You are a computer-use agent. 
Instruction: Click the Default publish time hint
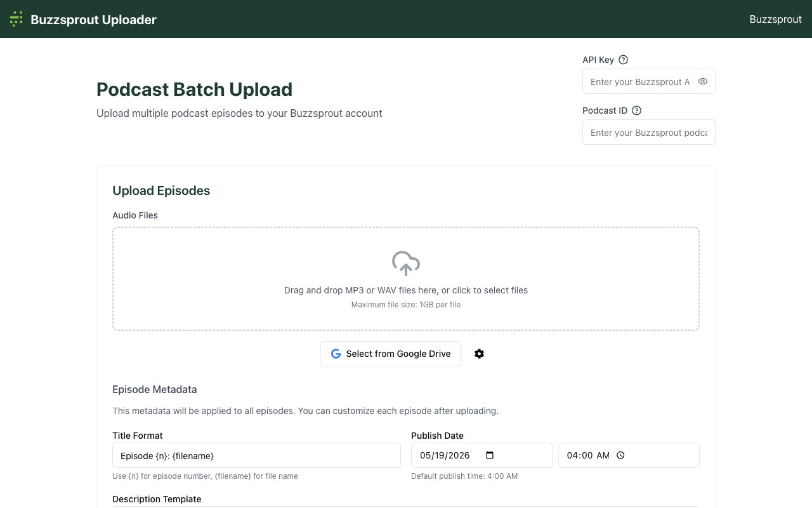coord(464,476)
